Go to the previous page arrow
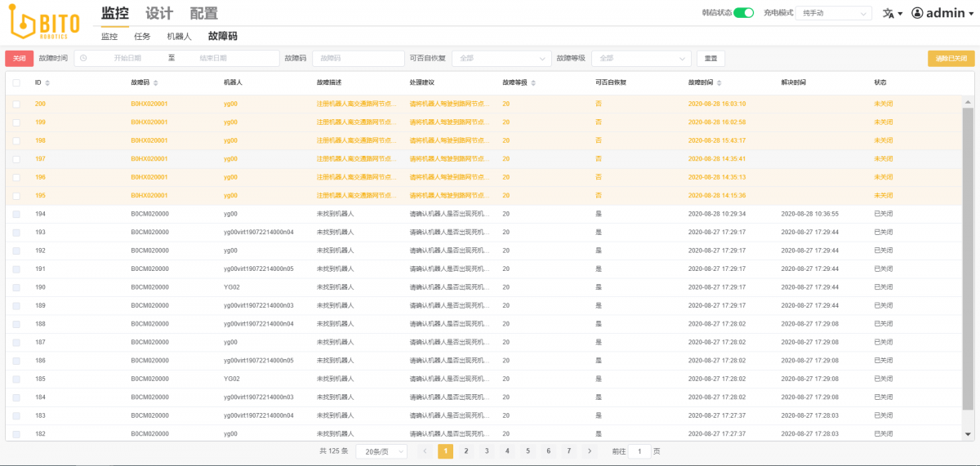The image size is (980, 466). tap(425, 450)
